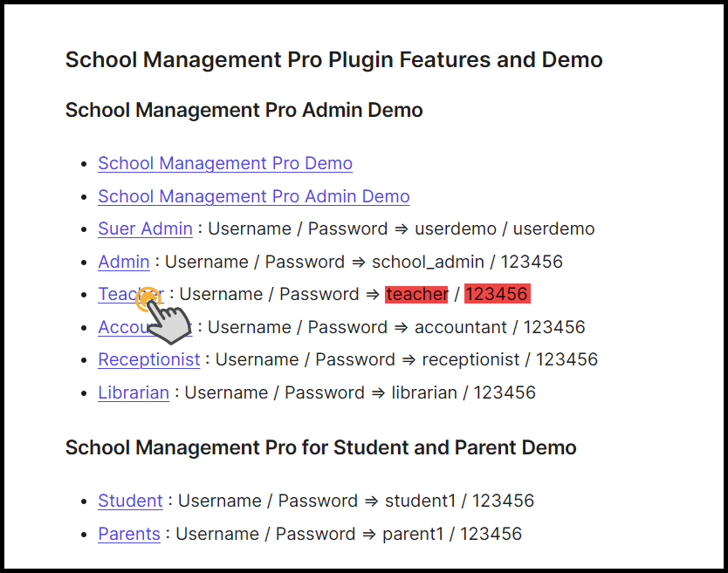Open the Receptionist demo link
Image resolution: width=728 pixels, height=573 pixels.
148,359
